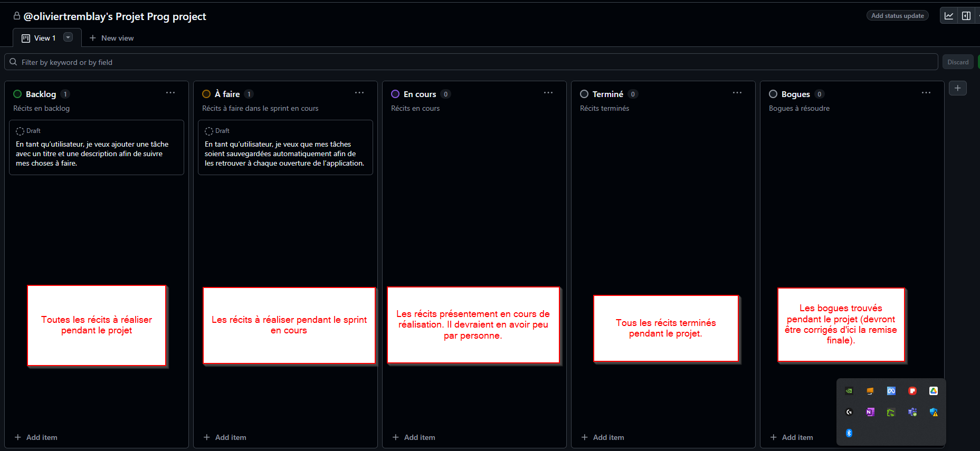The width and height of the screenshot is (980, 451).
Task: Click the Bogues status circle icon
Action: click(x=773, y=94)
